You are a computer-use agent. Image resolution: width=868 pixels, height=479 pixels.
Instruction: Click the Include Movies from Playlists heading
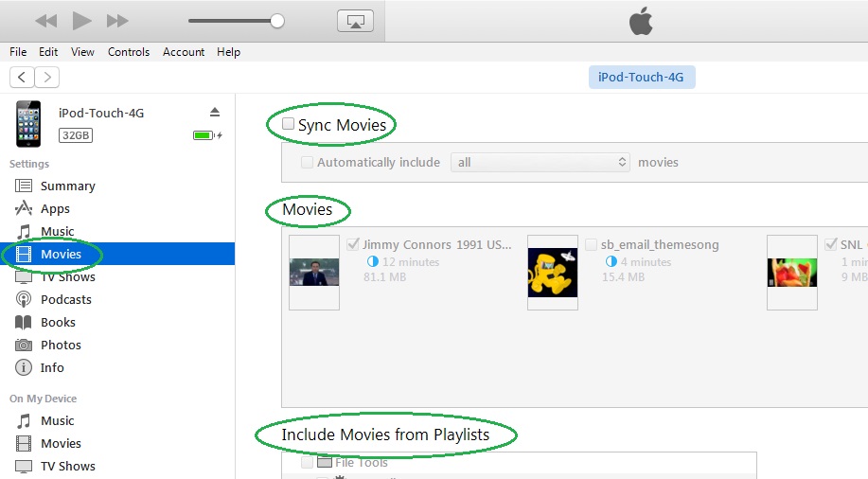point(385,435)
